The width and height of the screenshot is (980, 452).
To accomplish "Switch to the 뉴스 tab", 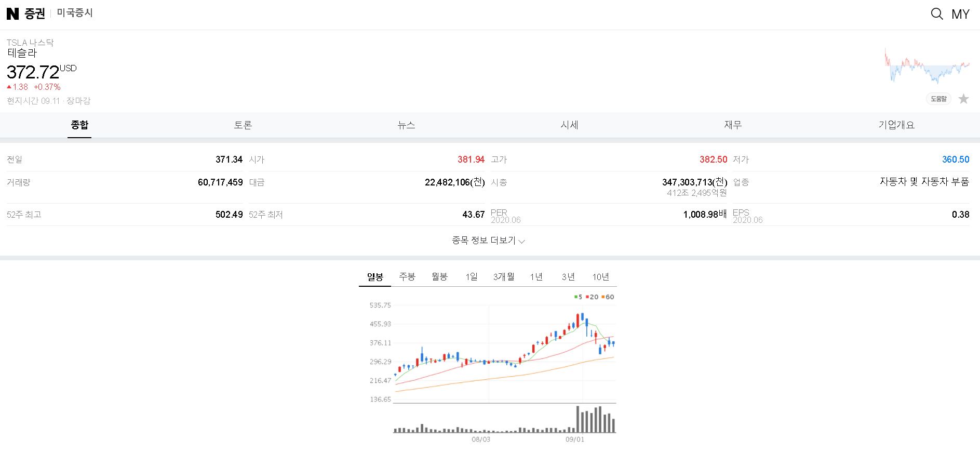I will [406, 125].
